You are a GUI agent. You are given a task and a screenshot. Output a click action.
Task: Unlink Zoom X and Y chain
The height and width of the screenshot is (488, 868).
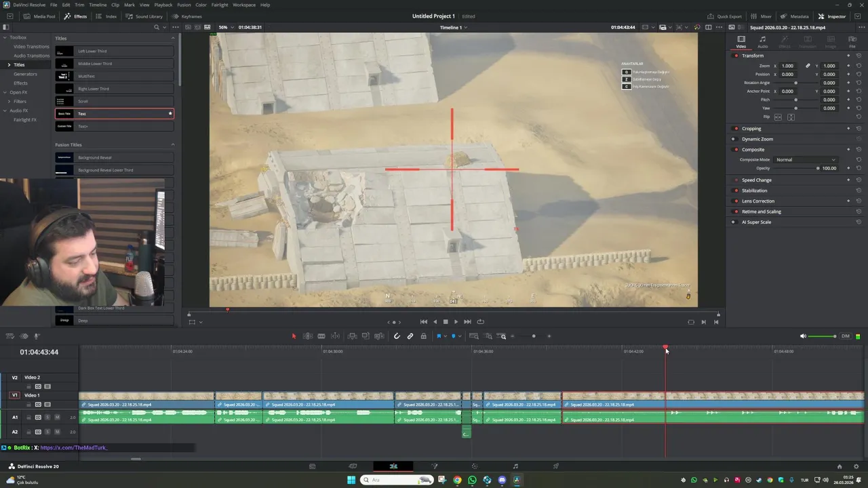tap(808, 66)
